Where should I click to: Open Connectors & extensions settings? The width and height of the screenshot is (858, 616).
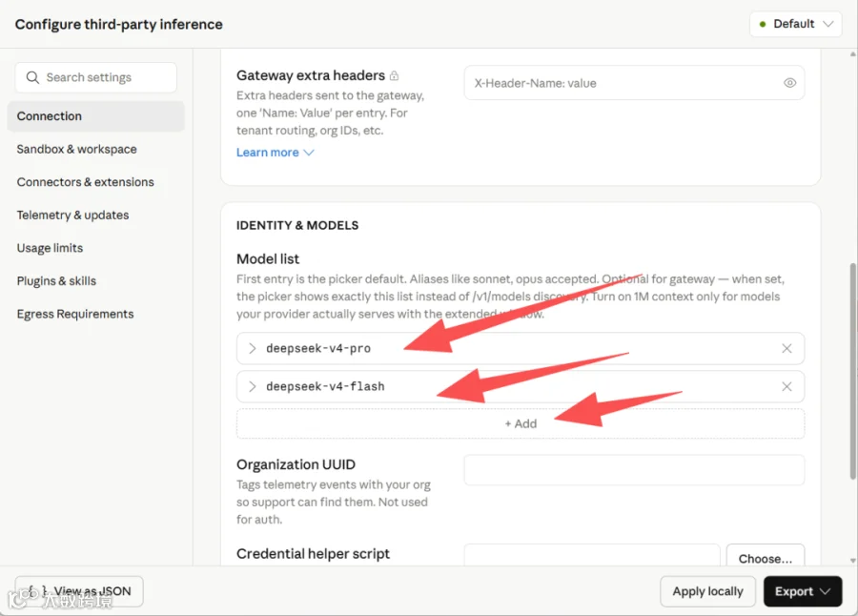[86, 182]
